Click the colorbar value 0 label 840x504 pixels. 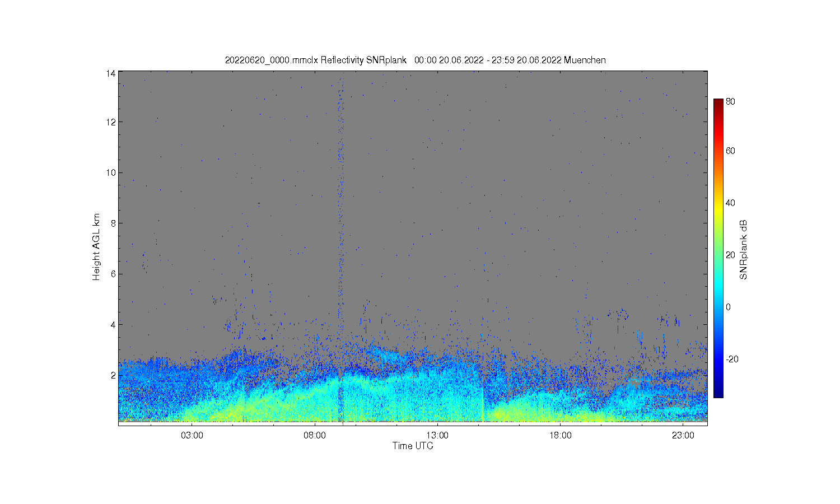pyautogui.click(x=728, y=307)
